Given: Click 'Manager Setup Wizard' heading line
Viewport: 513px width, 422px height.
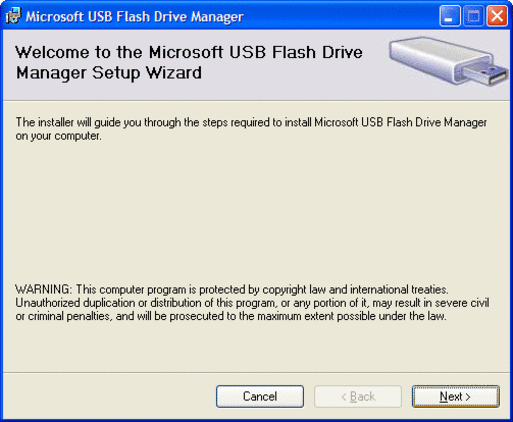Looking at the screenshot, I should [x=109, y=73].
